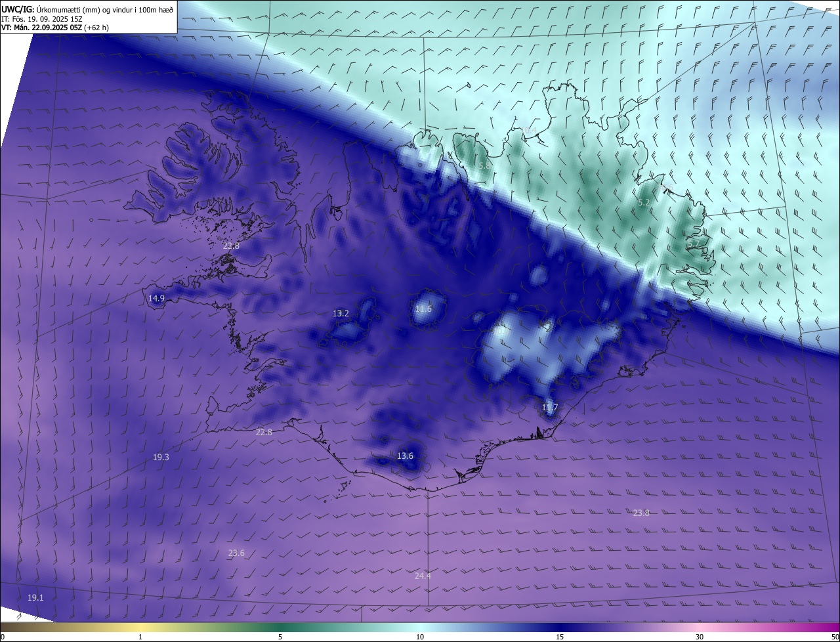Click the map title "UWC/IG: Úrkomumætti (mm) og vindur"
The image size is (840, 642).
point(88,9)
